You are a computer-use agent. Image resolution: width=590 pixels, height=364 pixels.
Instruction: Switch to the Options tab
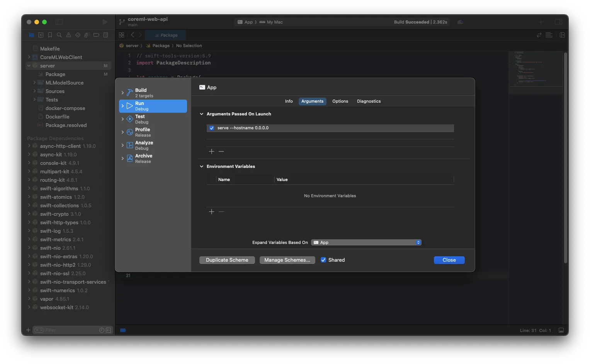(340, 101)
